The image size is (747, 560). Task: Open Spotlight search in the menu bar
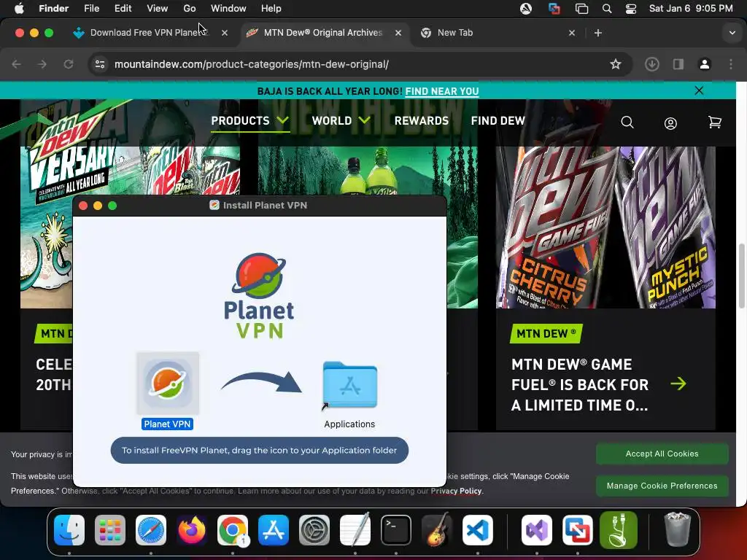click(x=606, y=9)
